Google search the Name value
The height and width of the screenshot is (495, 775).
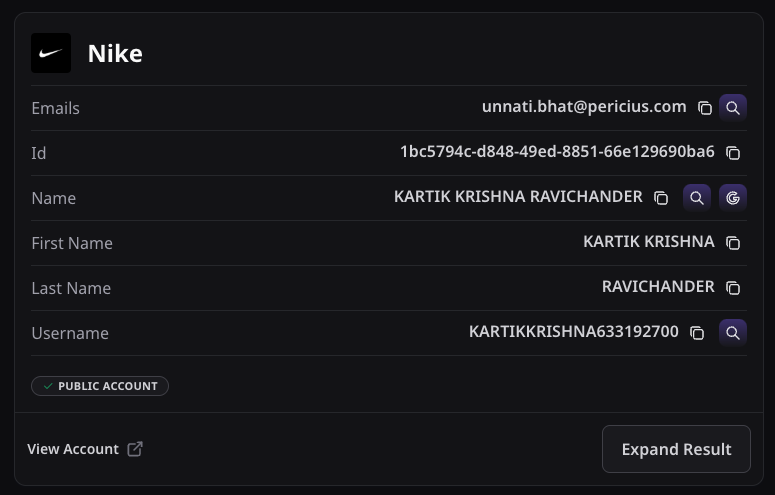733,198
